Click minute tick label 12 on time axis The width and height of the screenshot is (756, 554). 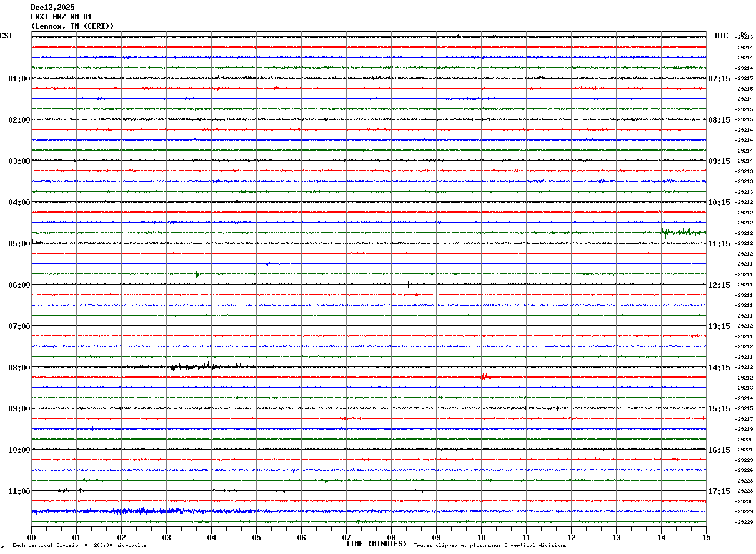tap(571, 537)
